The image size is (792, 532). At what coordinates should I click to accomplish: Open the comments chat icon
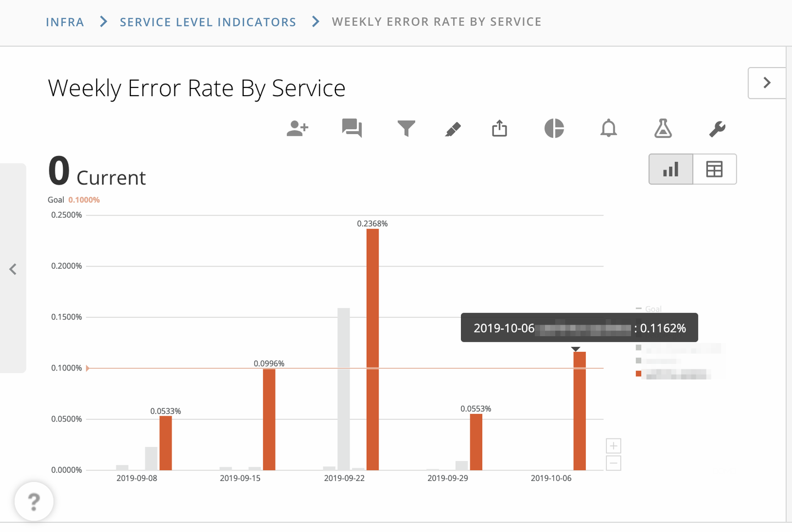click(x=352, y=129)
